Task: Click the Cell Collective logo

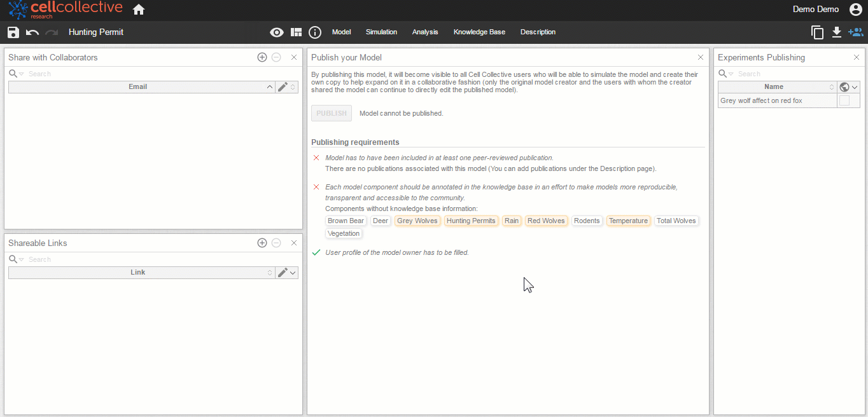Action: point(66,10)
